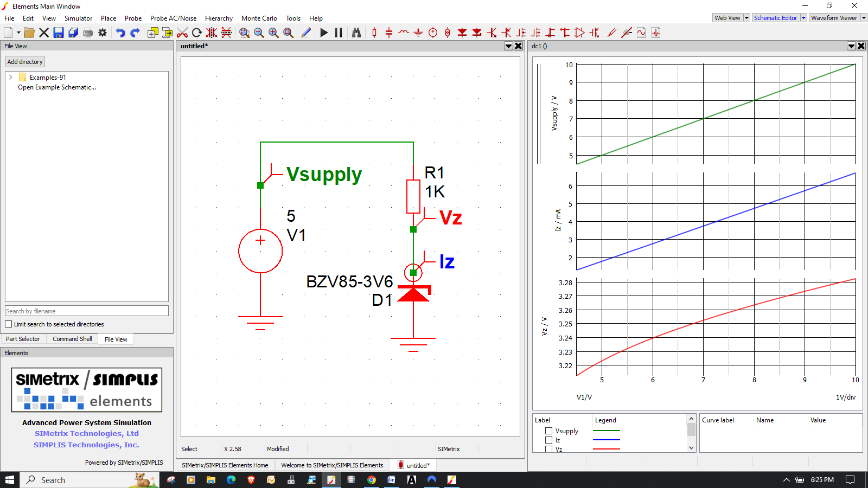Image resolution: width=868 pixels, height=488 pixels.
Task: Click the Open Example Schematic... link
Action: [57, 87]
